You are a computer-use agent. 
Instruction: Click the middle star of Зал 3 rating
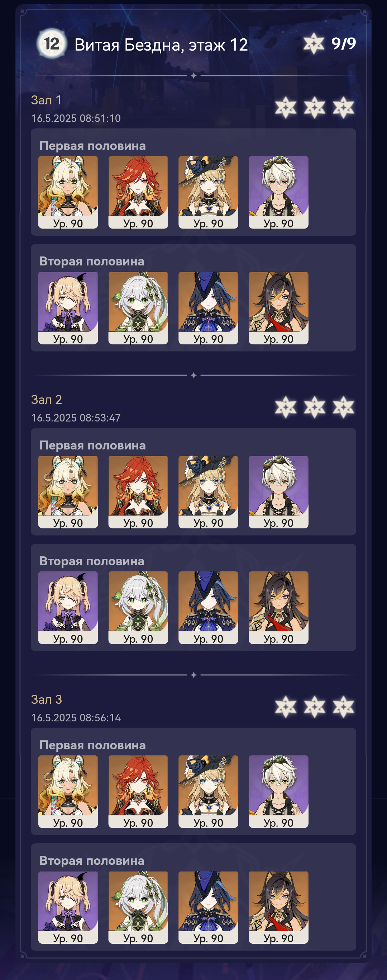314,707
